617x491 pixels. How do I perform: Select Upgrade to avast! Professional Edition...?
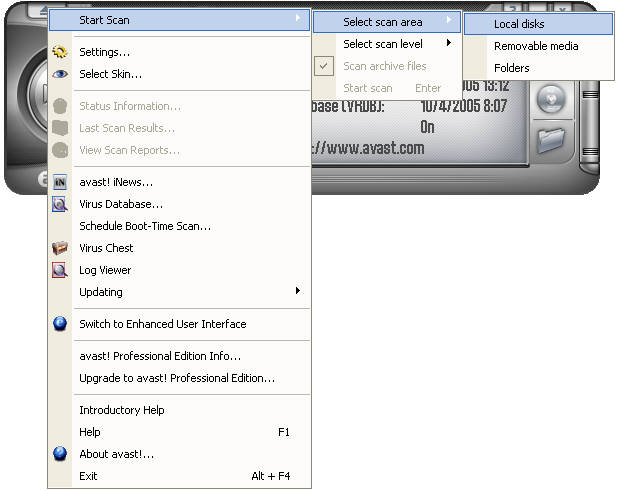(179, 378)
